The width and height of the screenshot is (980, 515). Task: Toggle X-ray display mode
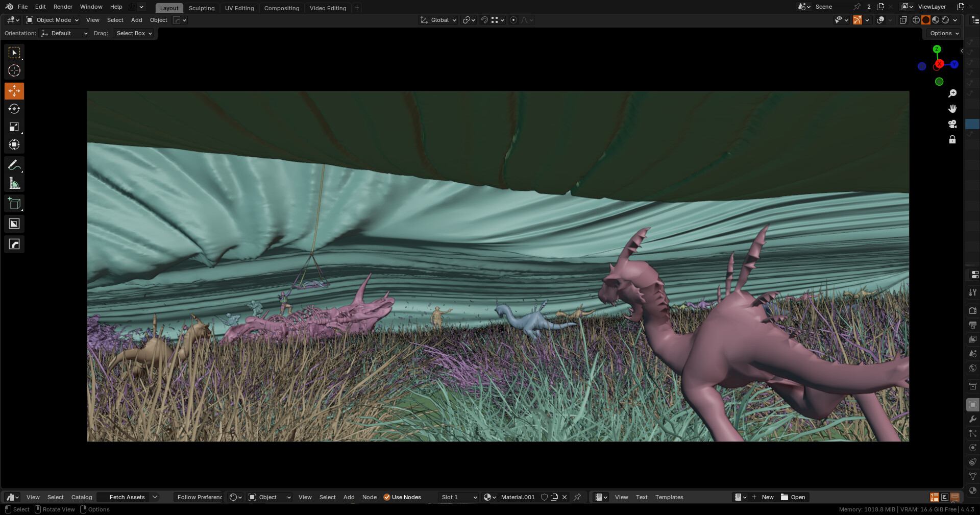[x=903, y=20]
